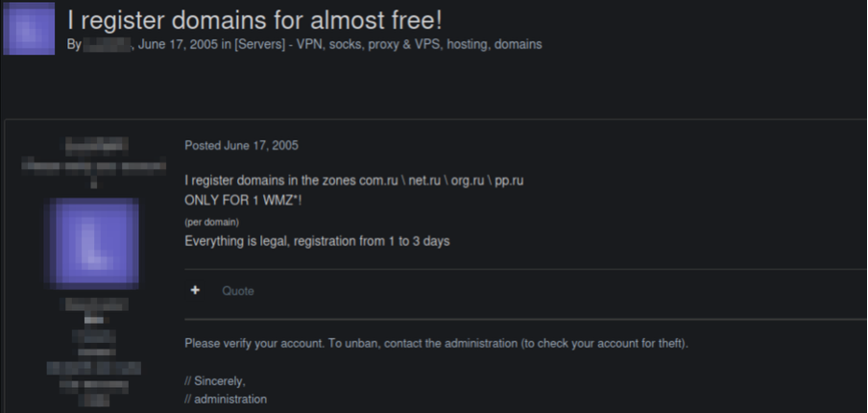Click the blurred author name after By
Screen dimensions: 868x413
pos(107,45)
